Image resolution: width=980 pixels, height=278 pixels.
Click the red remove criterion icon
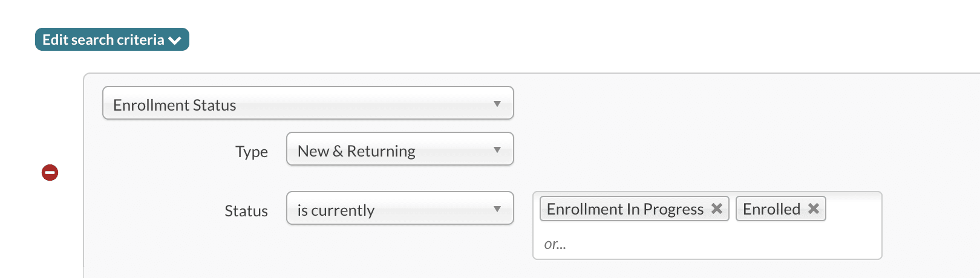[x=50, y=173]
